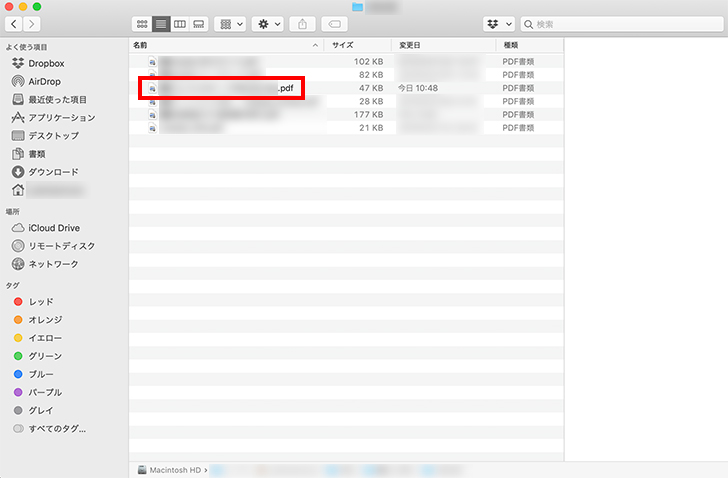This screenshot has width=728, height=478.
Task: Switch to icon view
Action: (x=142, y=24)
